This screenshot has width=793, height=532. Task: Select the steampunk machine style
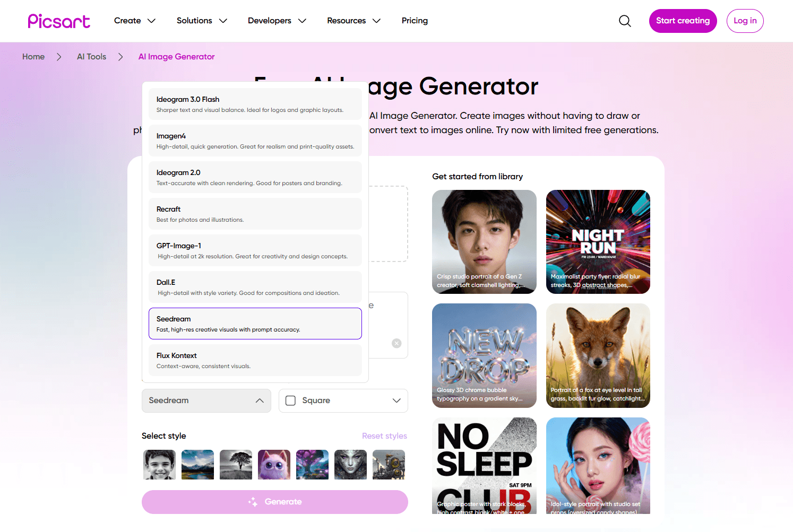[x=389, y=465]
